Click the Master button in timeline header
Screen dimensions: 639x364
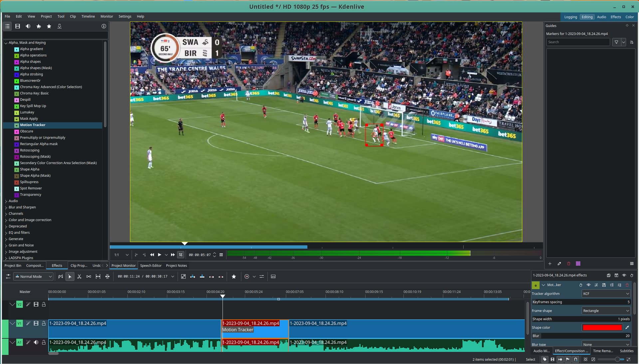25,292
